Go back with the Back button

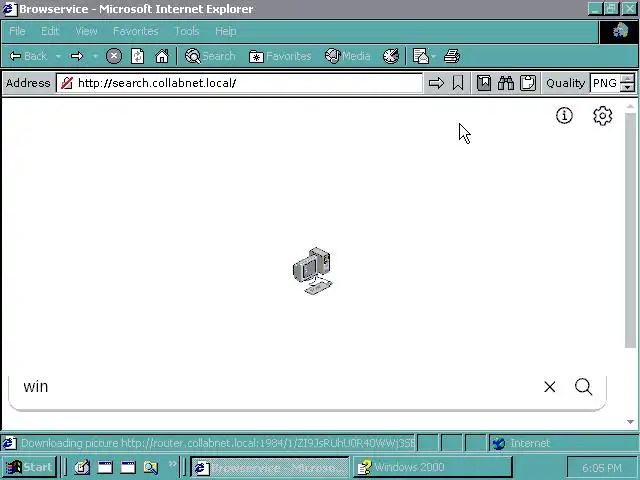28,56
